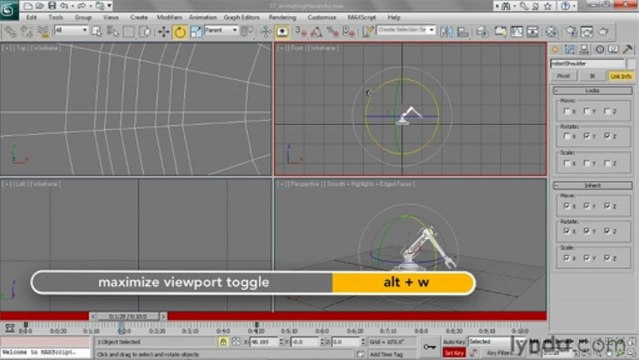
Task: Open the Modifiers menu
Action: [170, 18]
